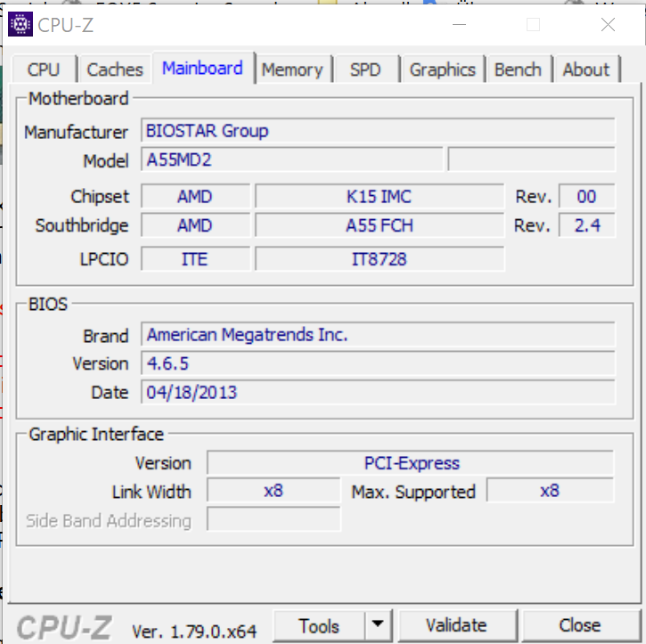Click the Ver. 1.79.0.x64 version text

point(194,632)
